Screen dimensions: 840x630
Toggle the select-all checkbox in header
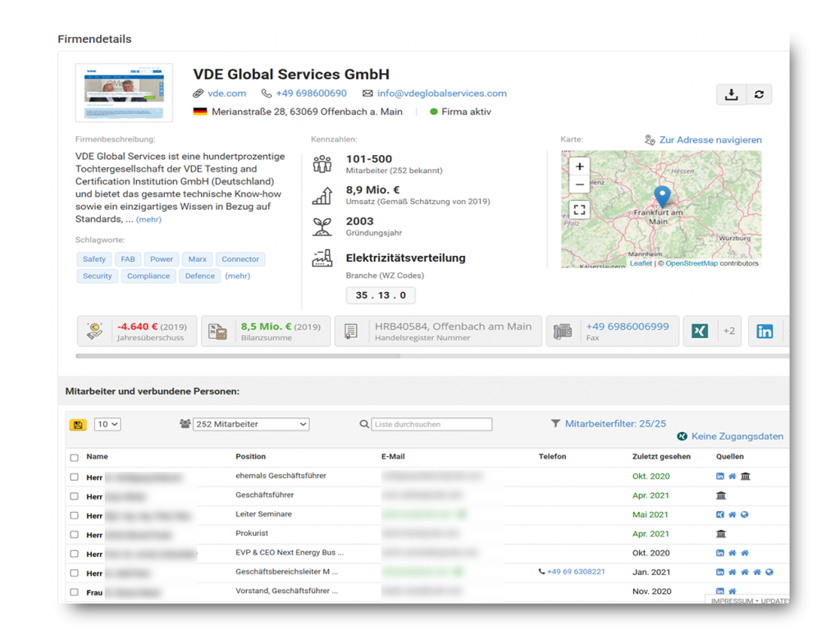(75, 457)
